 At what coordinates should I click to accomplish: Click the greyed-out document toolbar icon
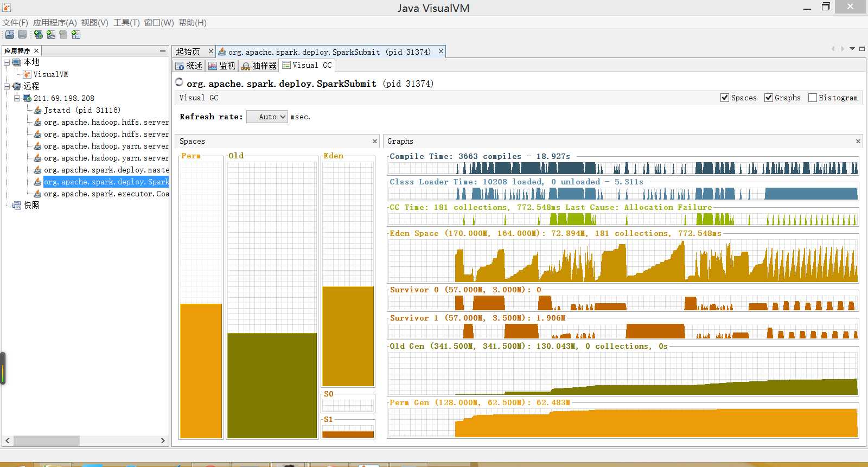point(63,35)
